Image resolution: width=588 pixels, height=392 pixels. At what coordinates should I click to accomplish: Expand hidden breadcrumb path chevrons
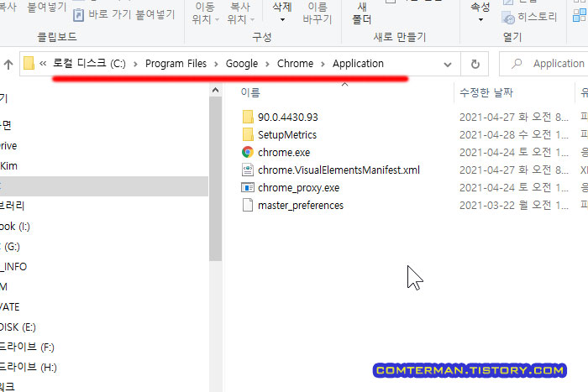pos(43,64)
